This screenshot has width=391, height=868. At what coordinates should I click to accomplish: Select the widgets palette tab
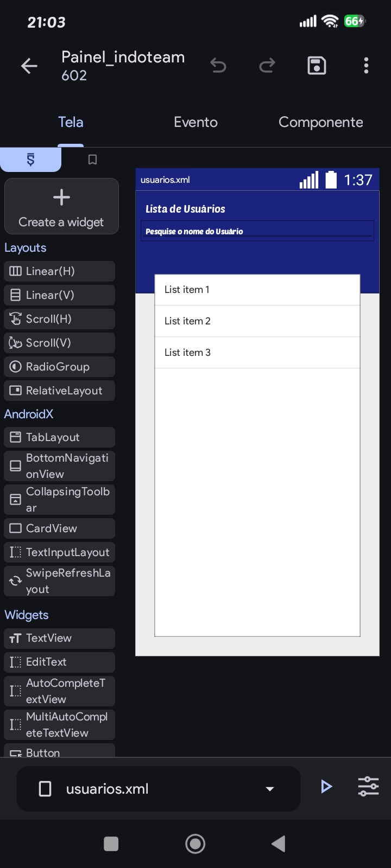click(x=31, y=159)
